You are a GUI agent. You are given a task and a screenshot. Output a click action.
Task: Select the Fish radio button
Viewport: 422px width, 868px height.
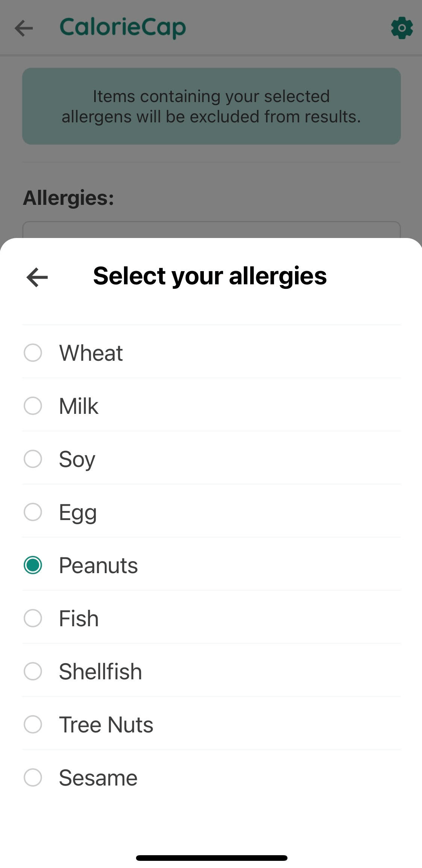(33, 618)
